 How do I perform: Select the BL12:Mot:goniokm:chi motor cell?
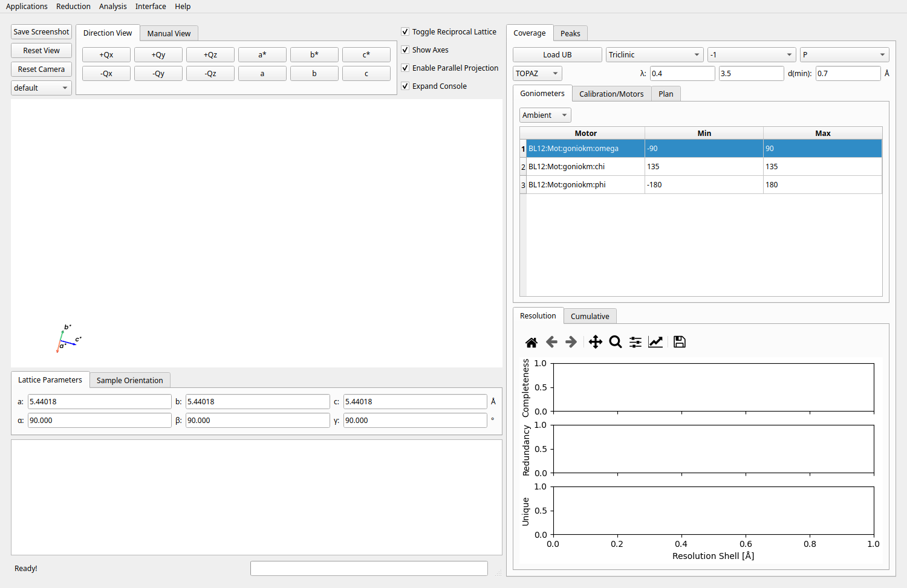[x=585, y=167]
